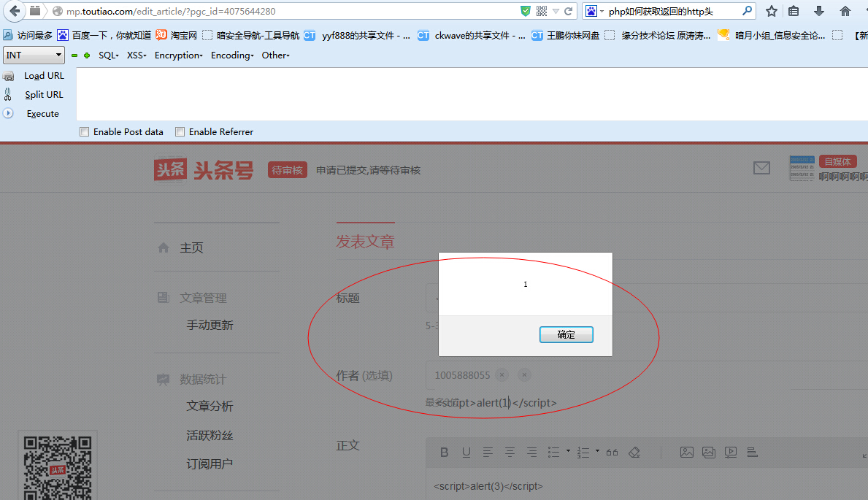Click the Underline icon in editor
Image resolution: width=868 pixels, height=500 pixels.
[466, 453]
